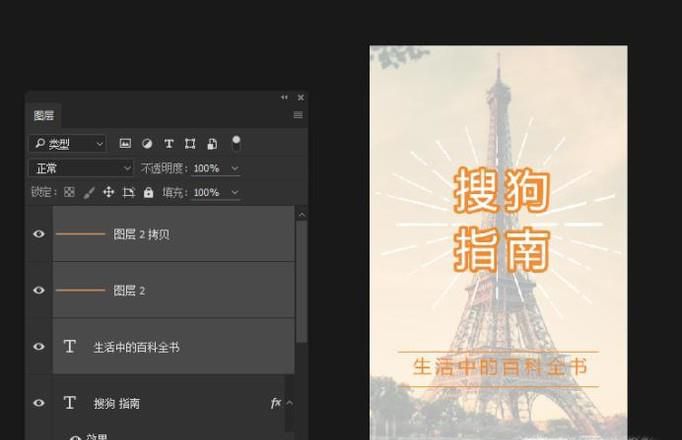Screen dimensions: 682x440
Task: Filter layers by smart object icon
Action: (x=212, y=144)
